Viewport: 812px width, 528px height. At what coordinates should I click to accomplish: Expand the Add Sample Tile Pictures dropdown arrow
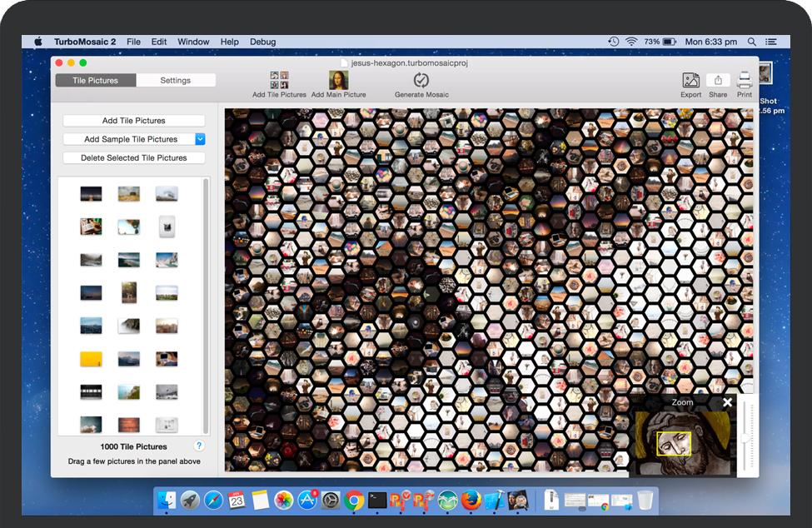pos(200,139)
